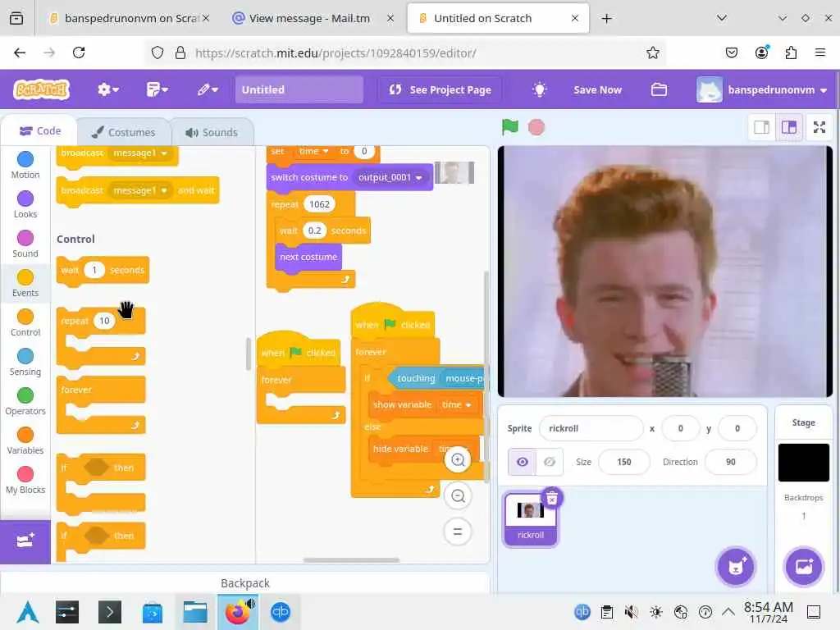The height and width of the screenshot is (630, 840).
Task: Switch to the Sounds tab
Action: [212, 132]
